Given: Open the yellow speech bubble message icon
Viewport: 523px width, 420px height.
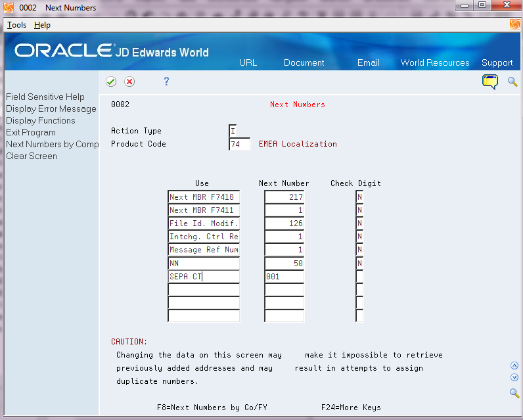Looking at the screenshot, I should coord(490,82).
